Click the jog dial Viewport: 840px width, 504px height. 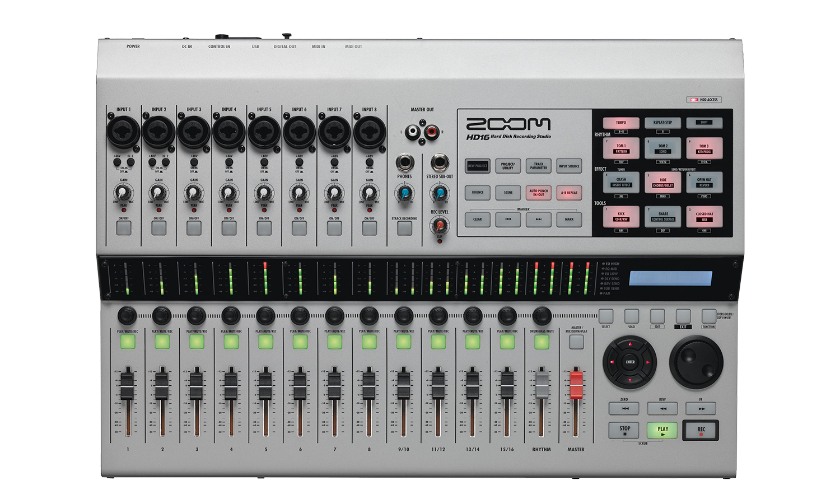(697, 362)
